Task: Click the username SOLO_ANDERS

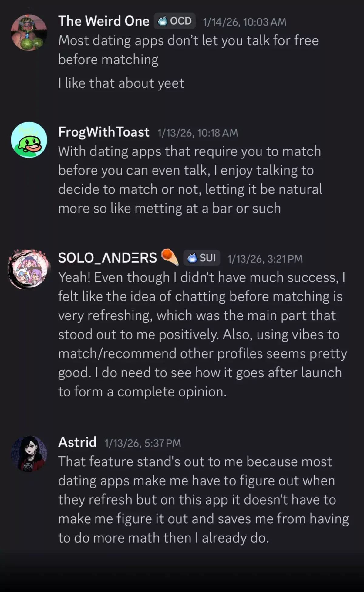Action: (x=107, y=257)
